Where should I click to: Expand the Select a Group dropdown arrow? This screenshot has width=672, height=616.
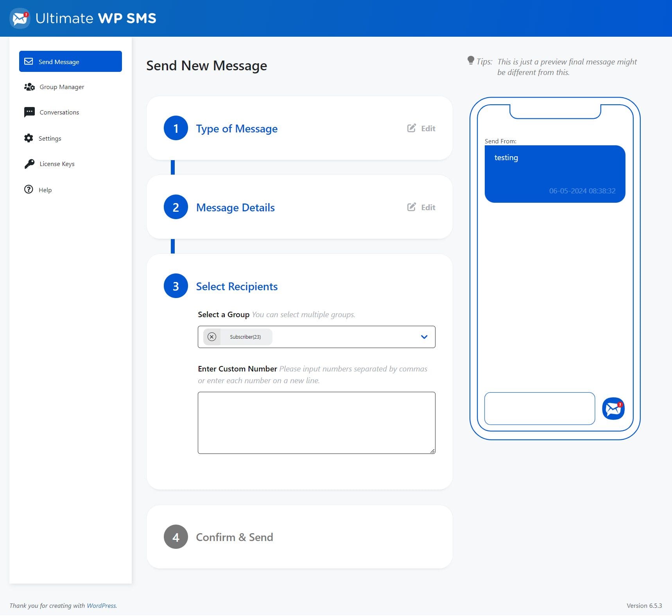point(424,337)
